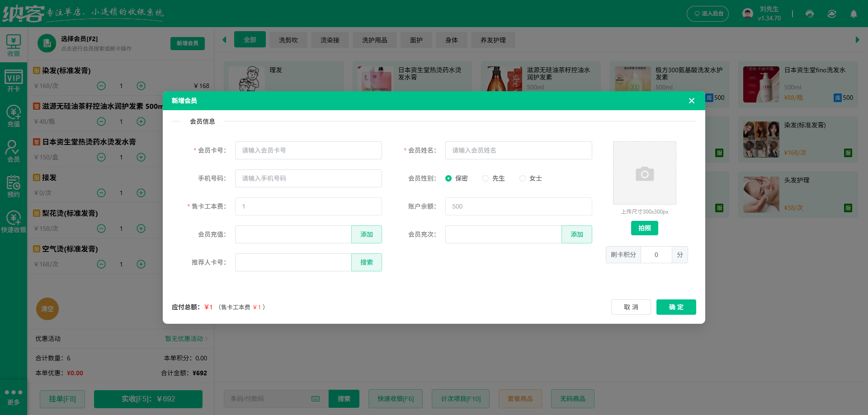
Task: Click the refresh sync icon in header
Action: coord(832,14)
